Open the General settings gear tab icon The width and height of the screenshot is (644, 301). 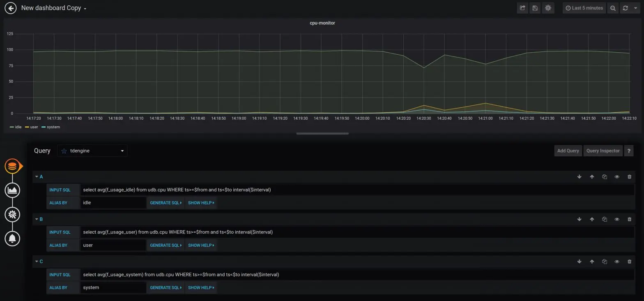(12, 214)
